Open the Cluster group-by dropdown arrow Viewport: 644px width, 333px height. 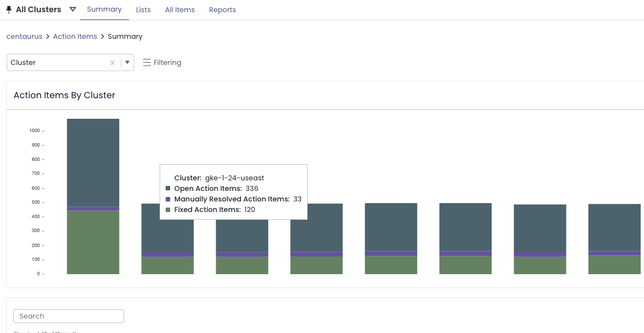[x=127, y=63]
